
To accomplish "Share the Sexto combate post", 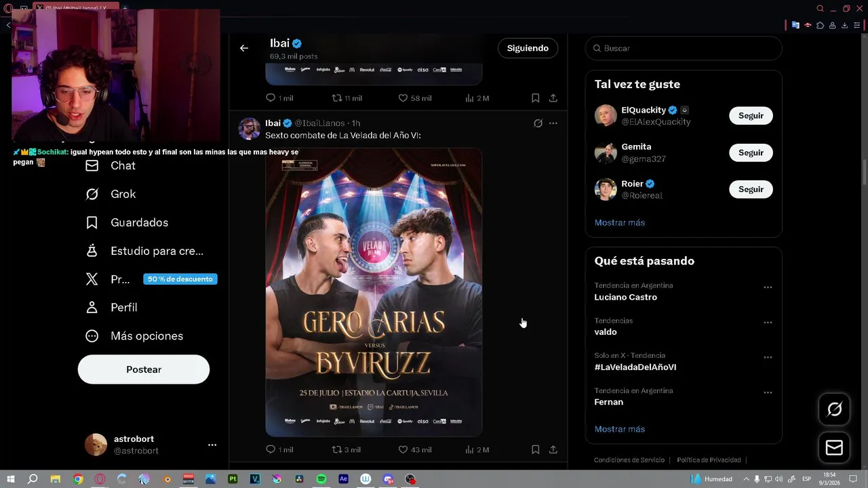I will (x=553, y=449).
